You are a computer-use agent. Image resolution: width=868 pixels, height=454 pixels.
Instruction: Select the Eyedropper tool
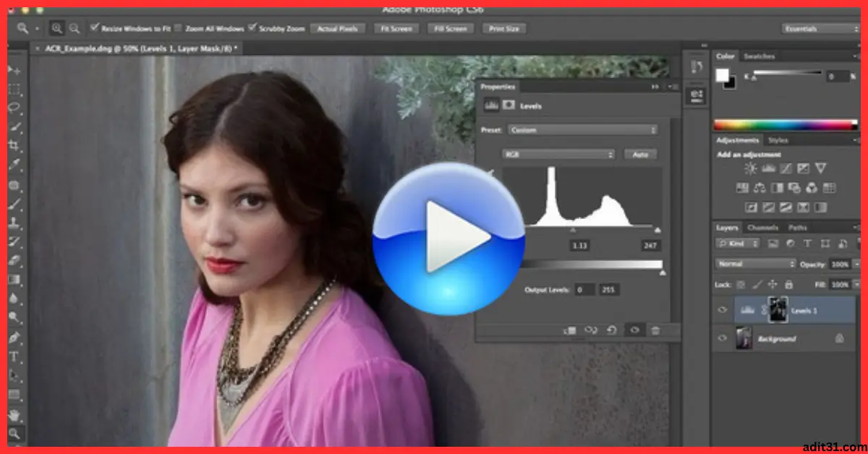point(14,166)
